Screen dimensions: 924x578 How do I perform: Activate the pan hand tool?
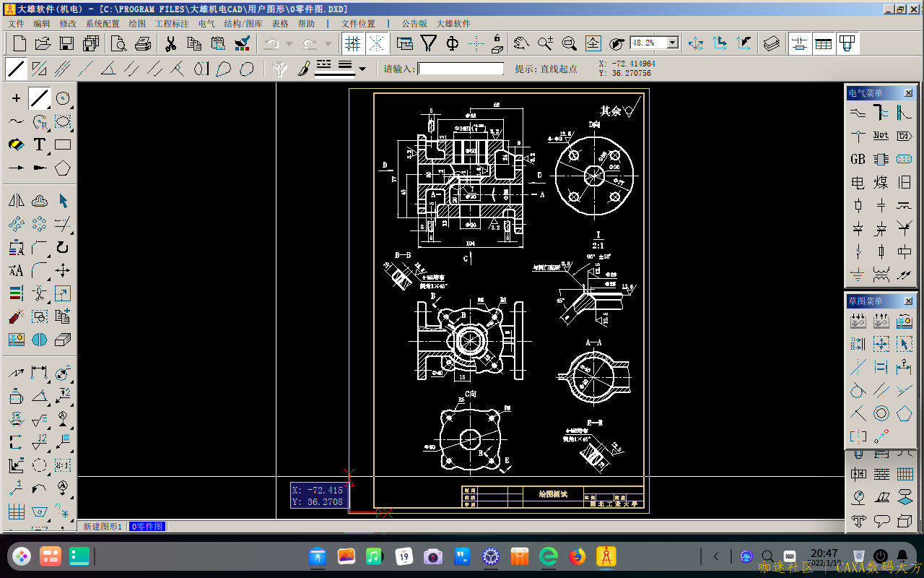520,43
